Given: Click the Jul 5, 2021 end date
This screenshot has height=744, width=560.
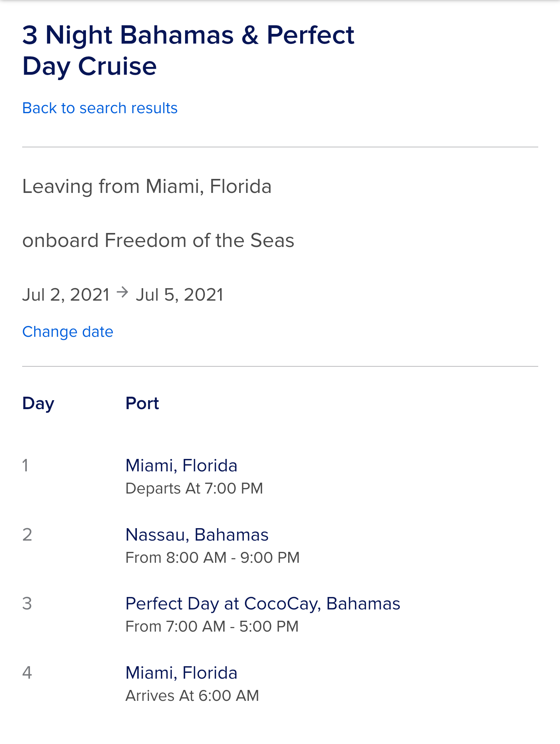Looking at the screenshot, I should 180,295.
